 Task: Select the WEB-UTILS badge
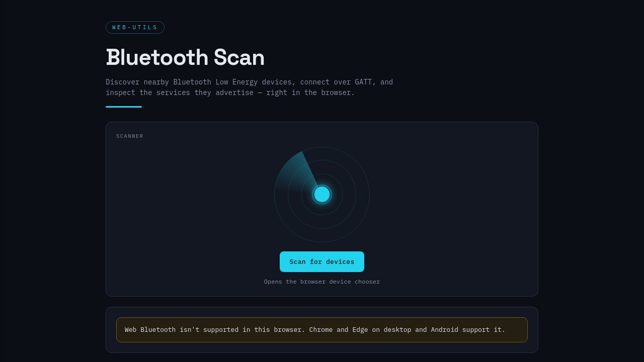coord(135,27)
